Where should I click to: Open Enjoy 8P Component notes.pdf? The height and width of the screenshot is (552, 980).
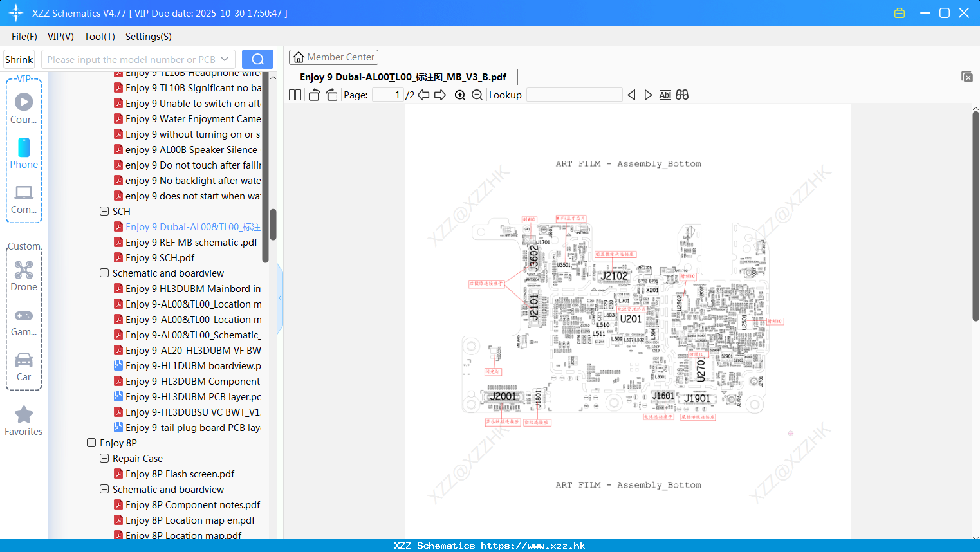(x=192, y=505)
